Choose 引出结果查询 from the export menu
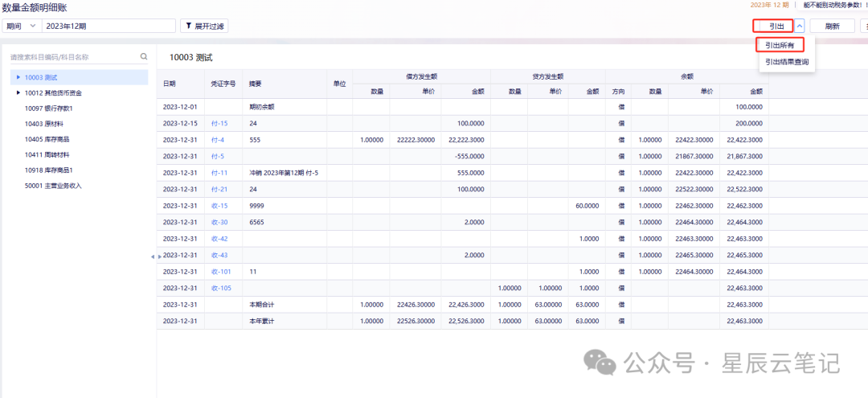 (787, 62)
